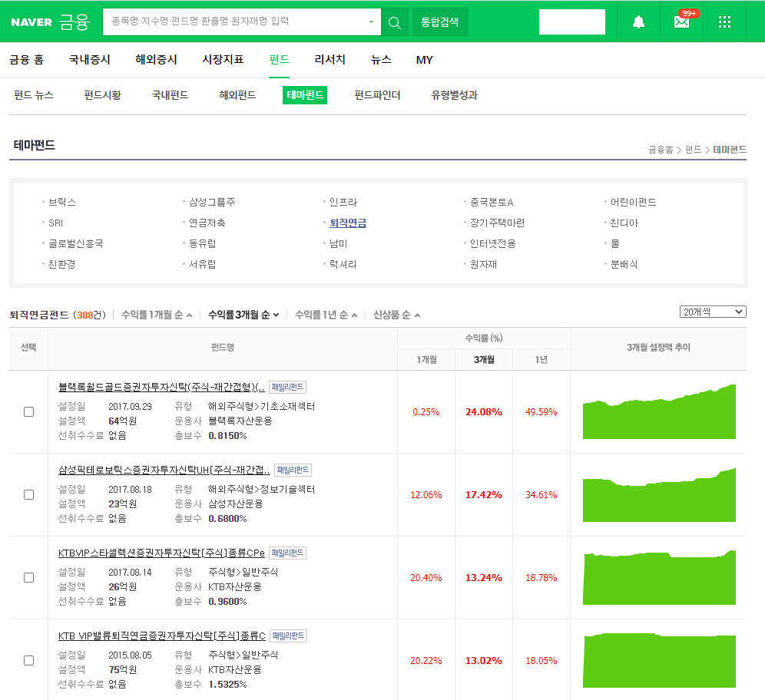
Task: Open 블랙록월드골드증권자투자신탁 fund link
Action: (161, 387)
